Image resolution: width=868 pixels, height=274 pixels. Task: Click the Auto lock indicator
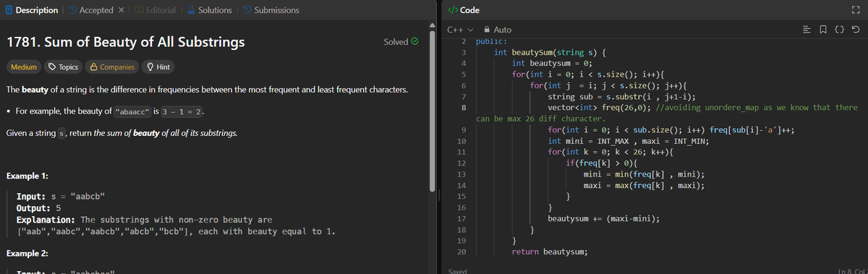pyautogui.click(x=497, y=30)
